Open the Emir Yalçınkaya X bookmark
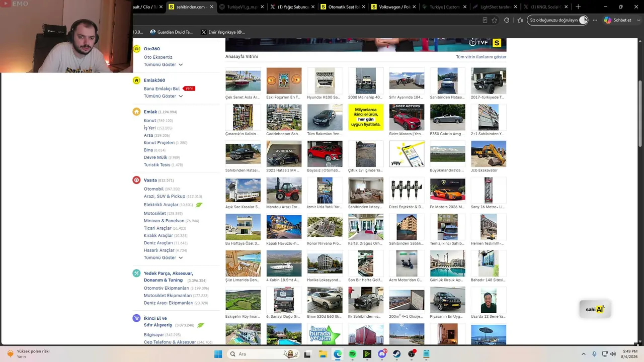644x362 pixels. 223,32
